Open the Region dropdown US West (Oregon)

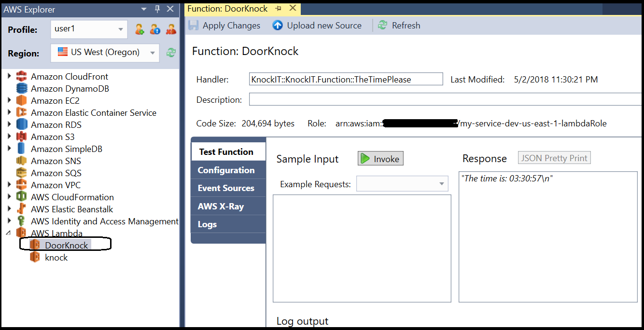[105, 53]
